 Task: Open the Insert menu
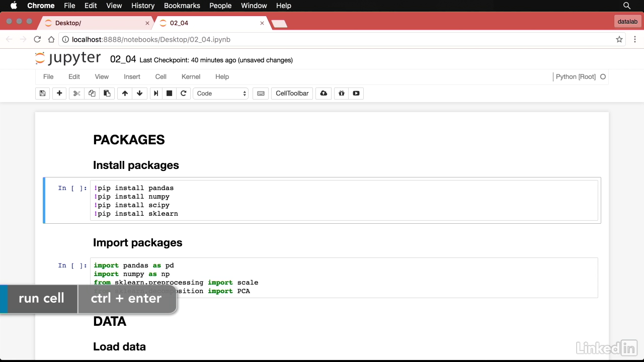132,77
